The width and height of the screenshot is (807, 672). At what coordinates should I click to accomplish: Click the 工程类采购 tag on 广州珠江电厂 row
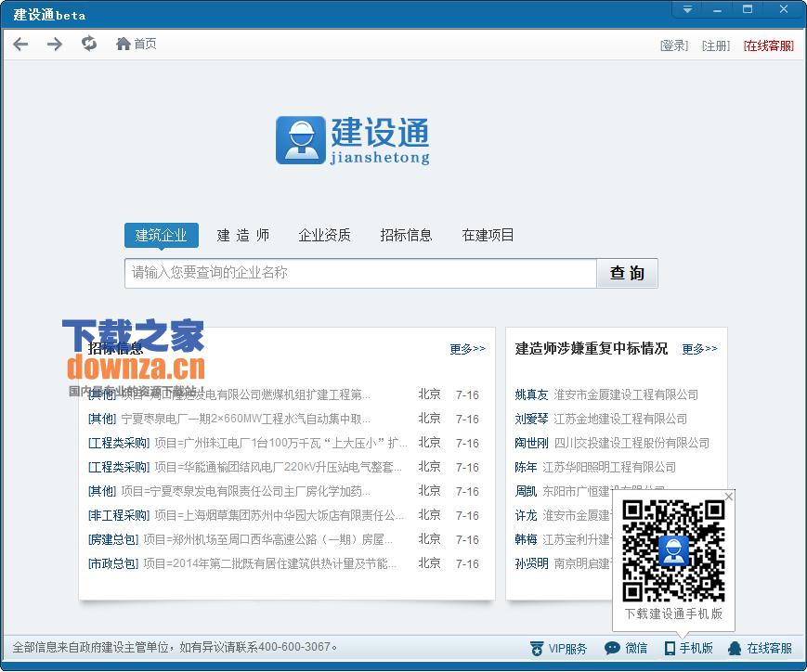tap(119, 443)
